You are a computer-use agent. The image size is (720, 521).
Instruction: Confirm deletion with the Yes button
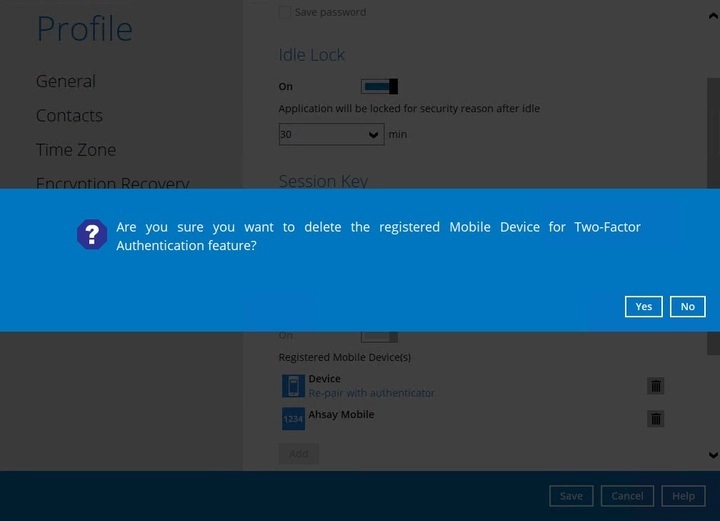pos(643,307)
